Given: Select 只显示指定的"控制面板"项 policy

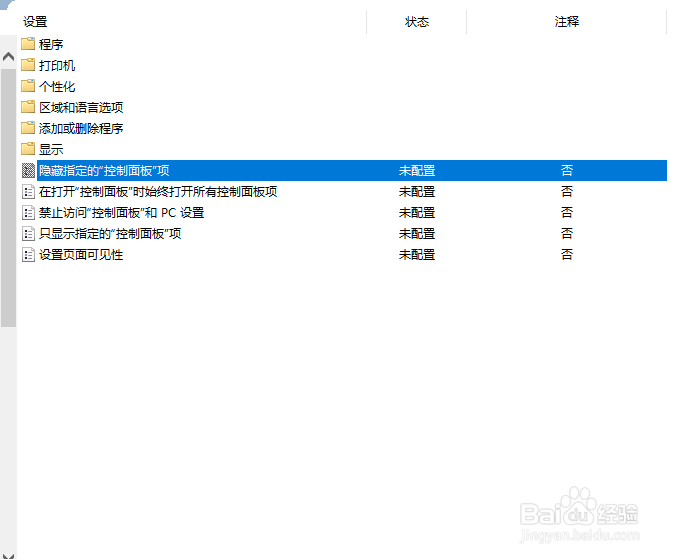Looking at the screenshot, I should tap(110, 234).
